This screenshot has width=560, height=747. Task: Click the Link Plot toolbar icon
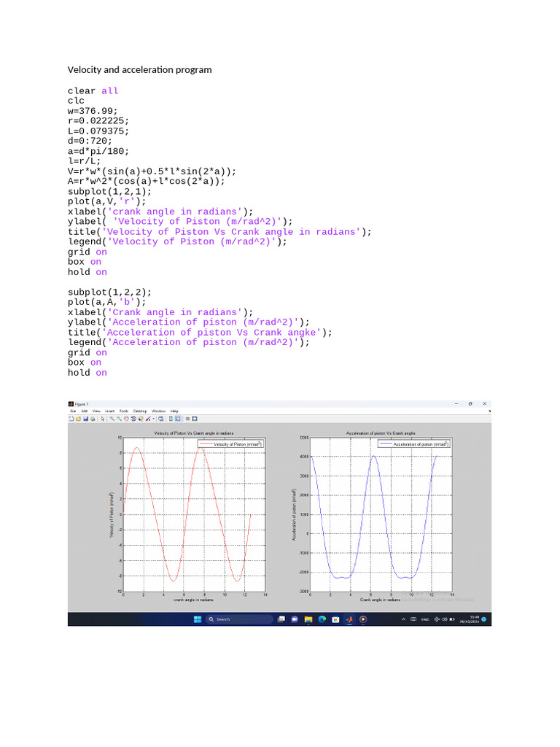pos(161,419)
